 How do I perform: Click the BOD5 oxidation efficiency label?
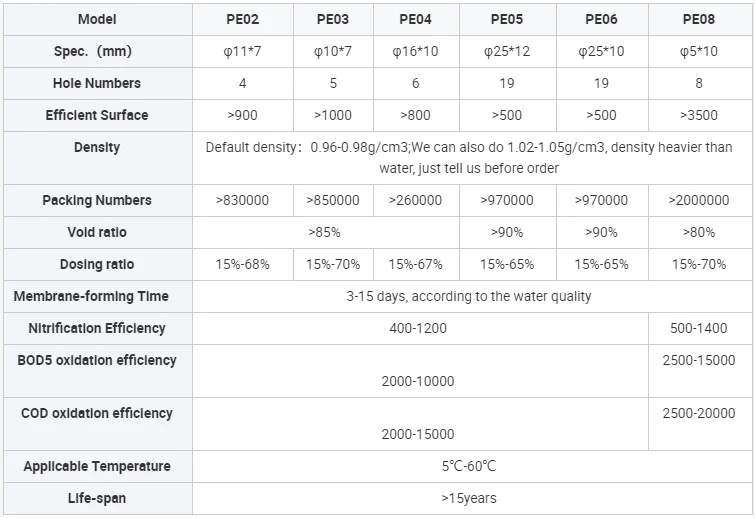point(97,360)
